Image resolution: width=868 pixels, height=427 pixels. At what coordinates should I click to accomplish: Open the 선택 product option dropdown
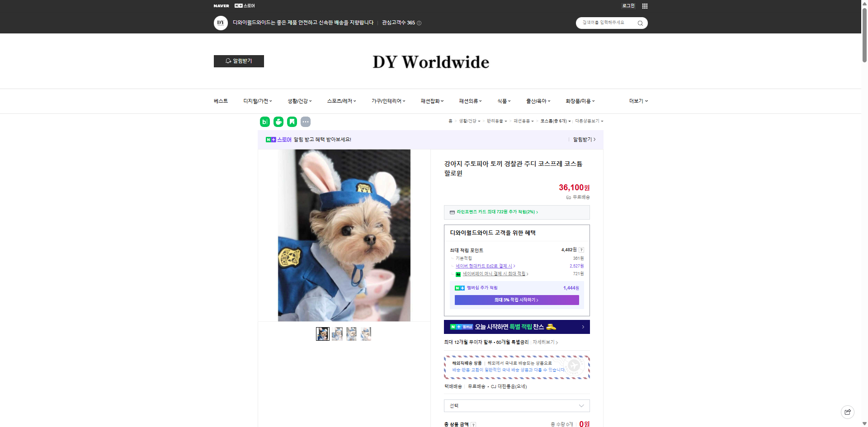click(x=516, y=406)
